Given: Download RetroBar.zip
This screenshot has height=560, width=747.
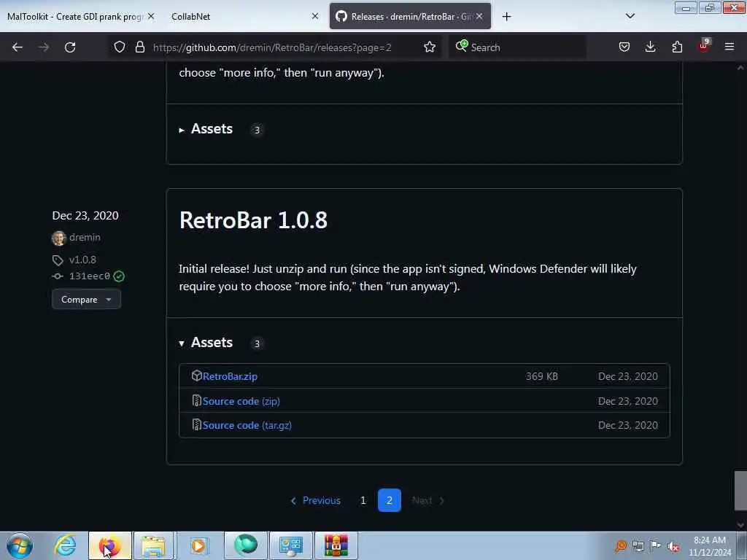Looking at the screenshot, I should click(x=230, y=376).
